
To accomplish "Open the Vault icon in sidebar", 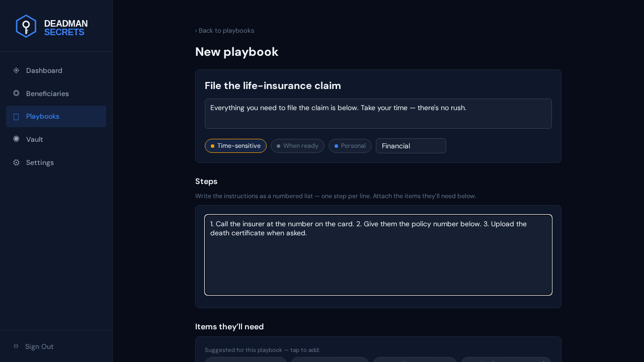I will 16,139.
